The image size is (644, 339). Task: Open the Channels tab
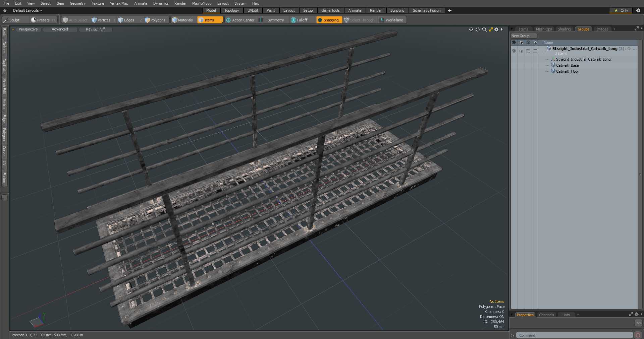pyautogui.click(x=546, y=315)
